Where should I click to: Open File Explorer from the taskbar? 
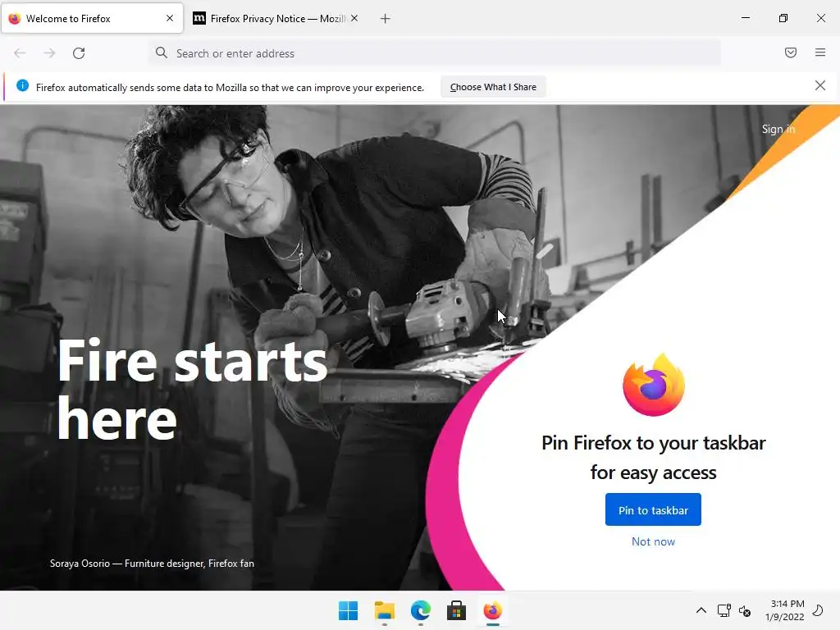pyautogui.click(x=384, y=610)
